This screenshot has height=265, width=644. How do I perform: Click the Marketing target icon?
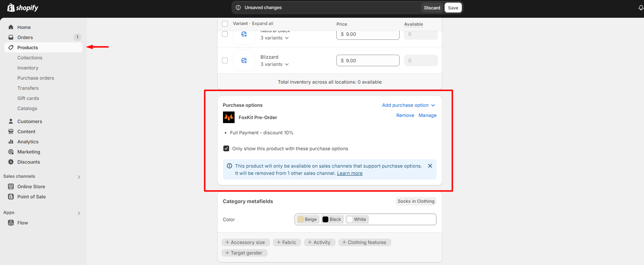coord(11,152)
